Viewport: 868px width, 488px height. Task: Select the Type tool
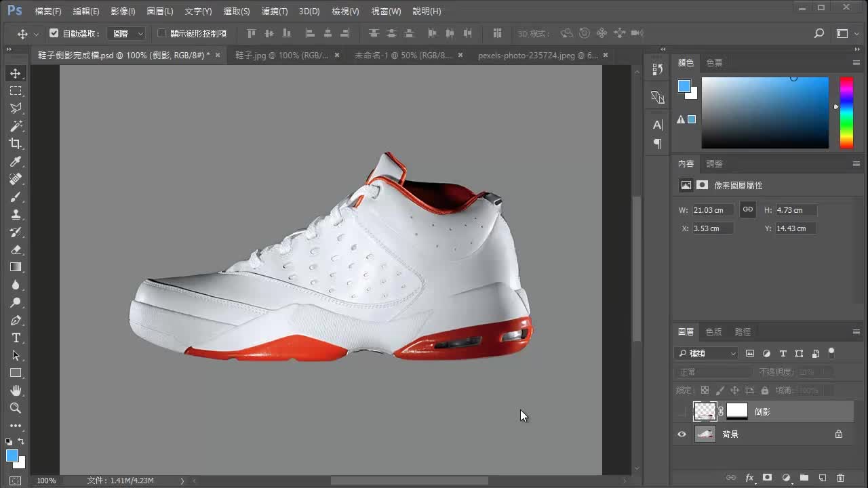pyautogui.click(x=16, y=338)
